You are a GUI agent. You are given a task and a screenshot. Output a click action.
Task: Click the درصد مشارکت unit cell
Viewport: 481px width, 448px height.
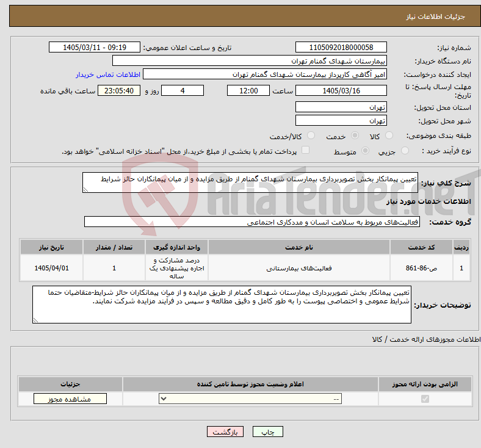pos(176,268)
